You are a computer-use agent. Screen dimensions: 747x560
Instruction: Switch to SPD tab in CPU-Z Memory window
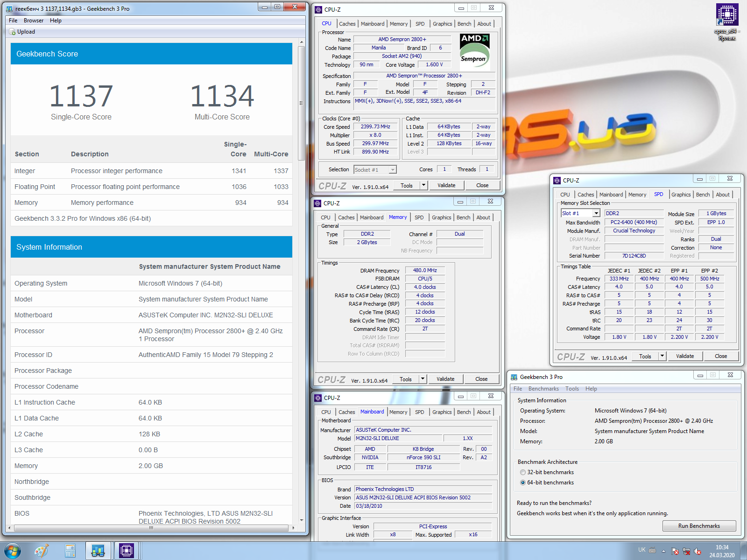[419, 217]
